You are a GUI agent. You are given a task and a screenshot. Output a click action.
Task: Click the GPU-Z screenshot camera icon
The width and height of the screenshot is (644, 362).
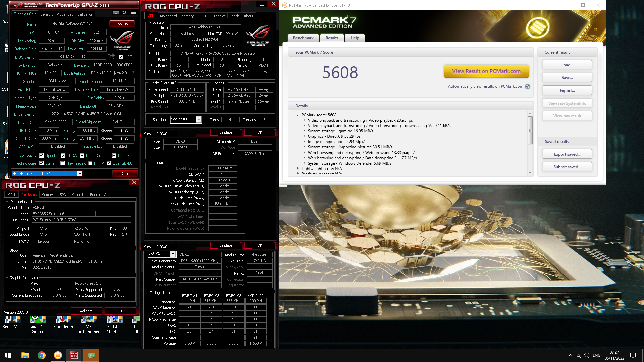pos(116,12)
